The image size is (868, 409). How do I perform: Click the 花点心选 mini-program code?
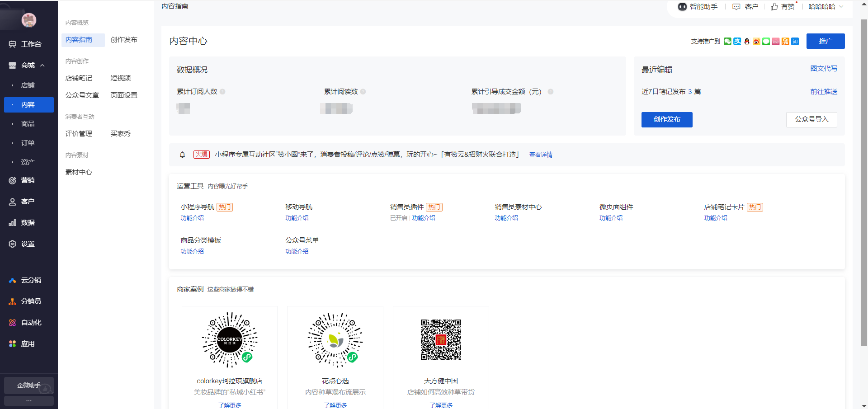tap(335, 340)
